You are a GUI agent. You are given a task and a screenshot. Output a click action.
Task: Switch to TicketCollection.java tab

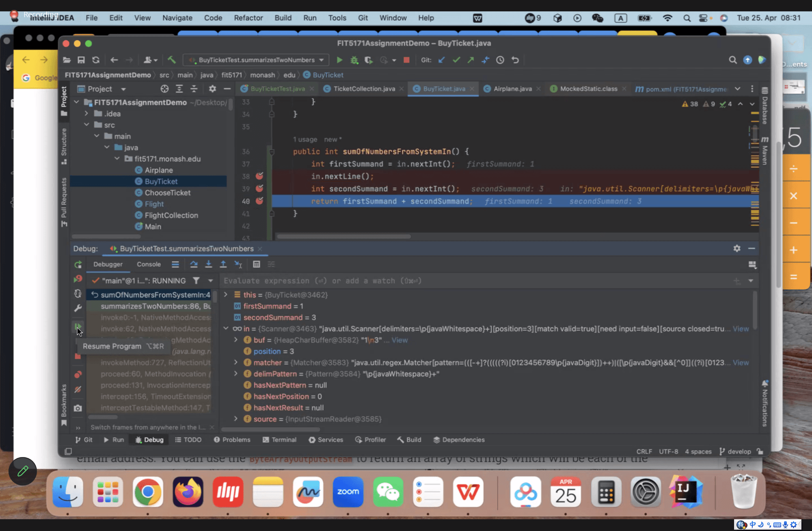tap(364, 89)
